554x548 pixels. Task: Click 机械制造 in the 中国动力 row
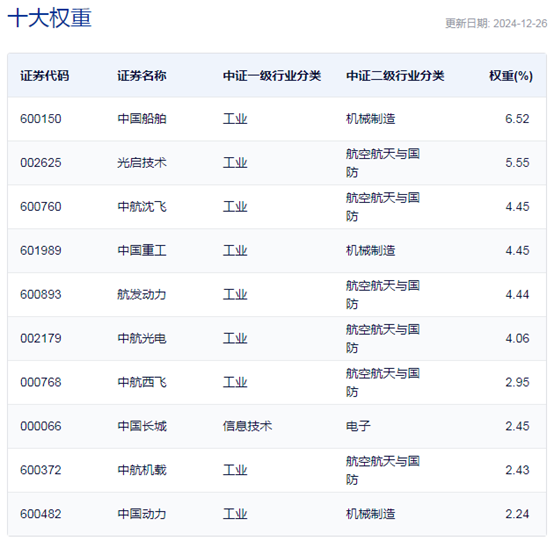tap(370, 514)
